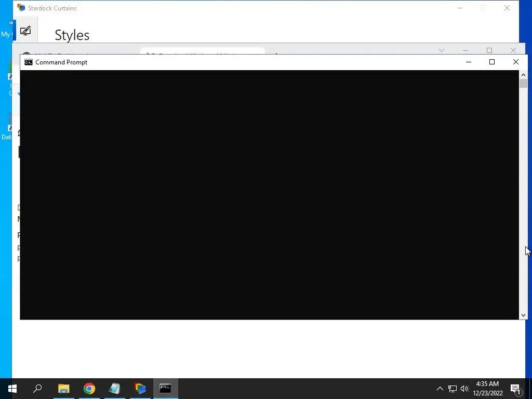
Task: Minimize the Stardock Curtains window
Action: point(460,8)
